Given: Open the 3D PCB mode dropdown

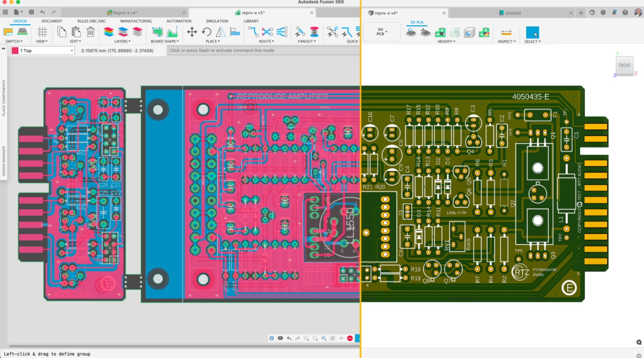Looking at the screenshot, I should [x=382, y=31].
